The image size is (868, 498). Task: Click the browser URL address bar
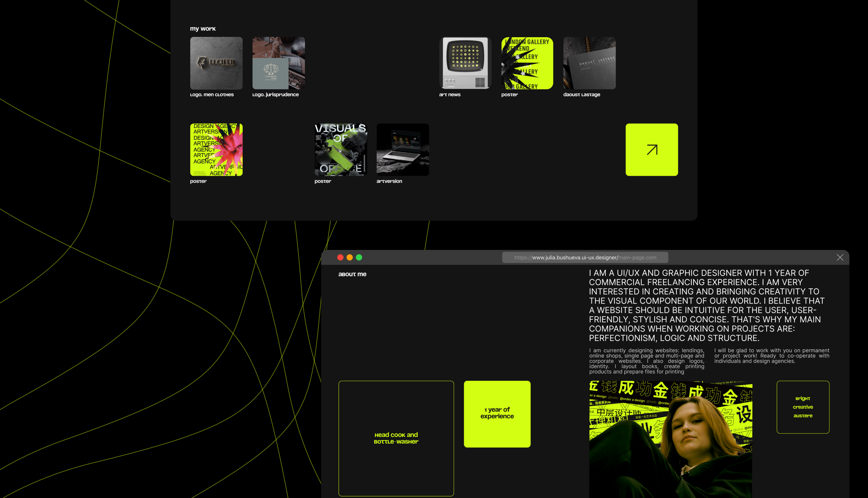tap(585, 257)
